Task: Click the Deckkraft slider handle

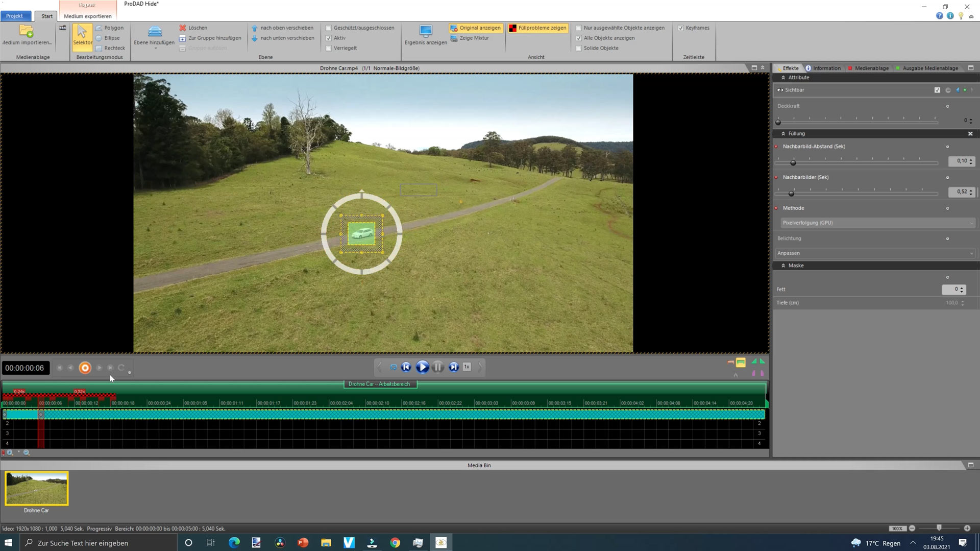Action: (x=778, y=122)
